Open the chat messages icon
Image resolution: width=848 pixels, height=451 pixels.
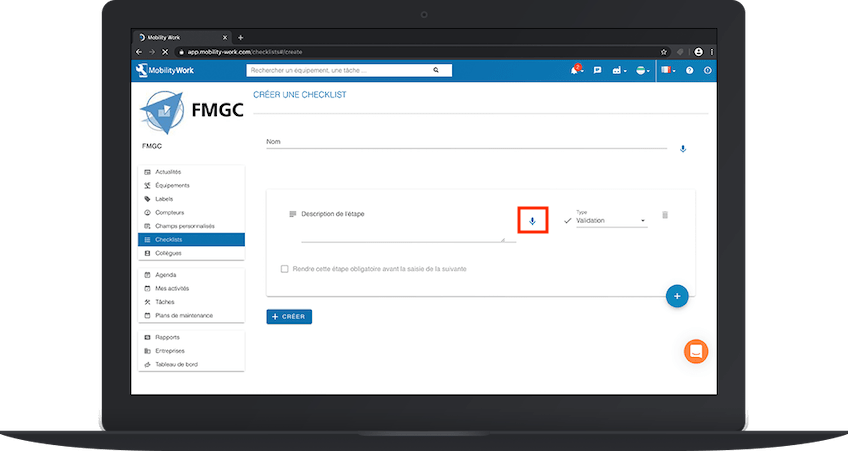point(597,70)
